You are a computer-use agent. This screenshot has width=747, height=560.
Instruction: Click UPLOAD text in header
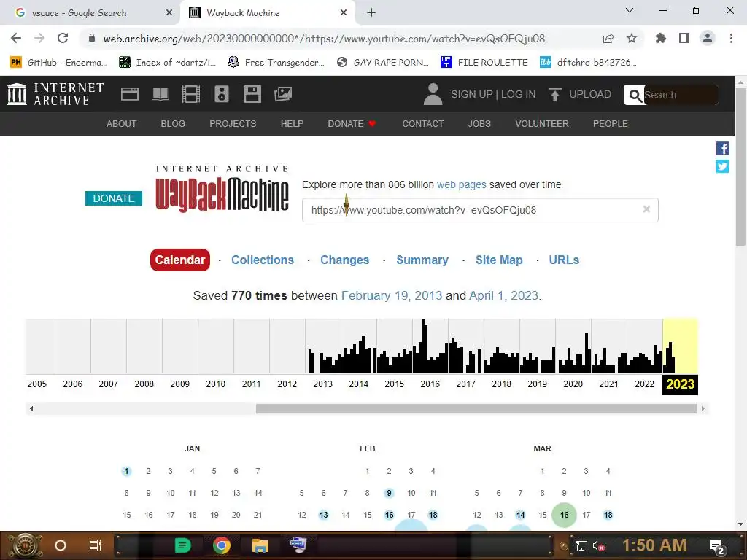(589, 94)
